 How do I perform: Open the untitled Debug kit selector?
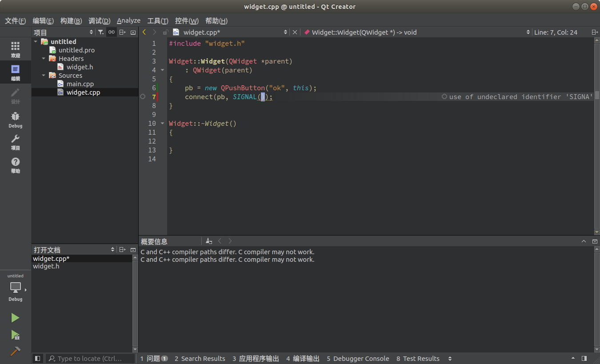[16, 288]
